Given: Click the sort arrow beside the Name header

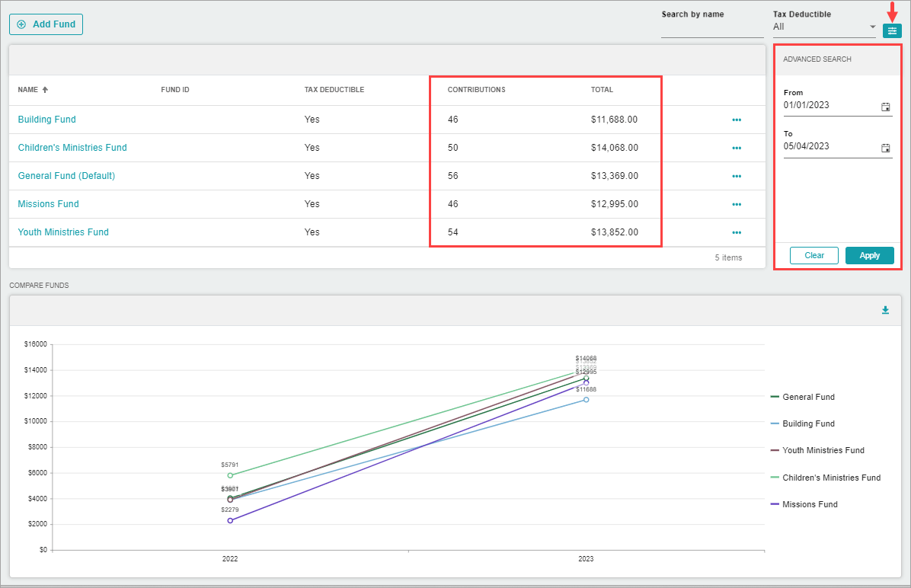Looking at the screenshot, I should point(45,89).
